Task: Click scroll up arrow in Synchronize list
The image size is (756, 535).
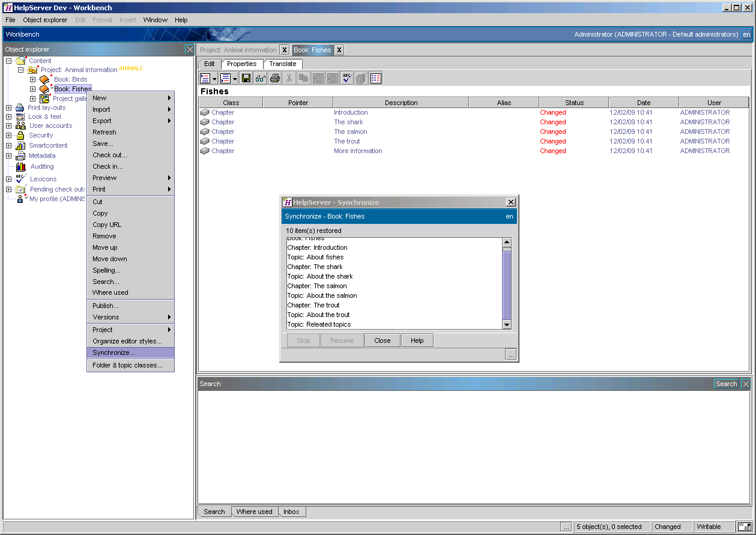Action: click(x=507, y=242)
